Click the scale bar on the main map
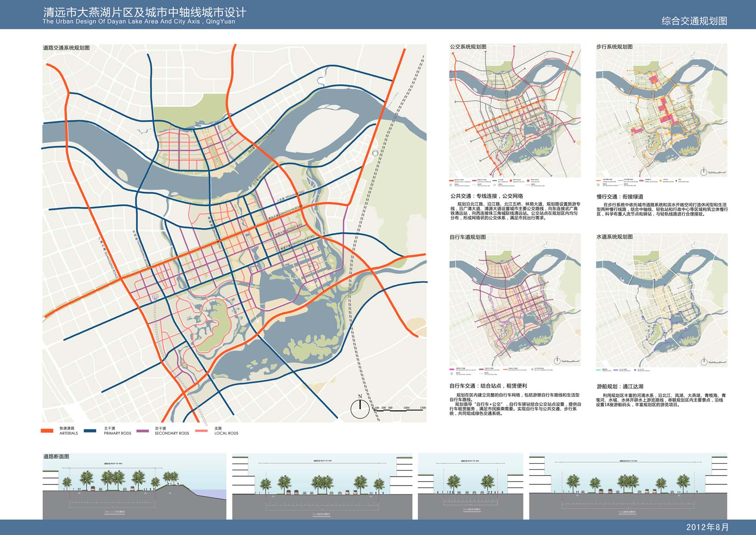The width and height of the screenshot is (756, 535). [399, 409]
